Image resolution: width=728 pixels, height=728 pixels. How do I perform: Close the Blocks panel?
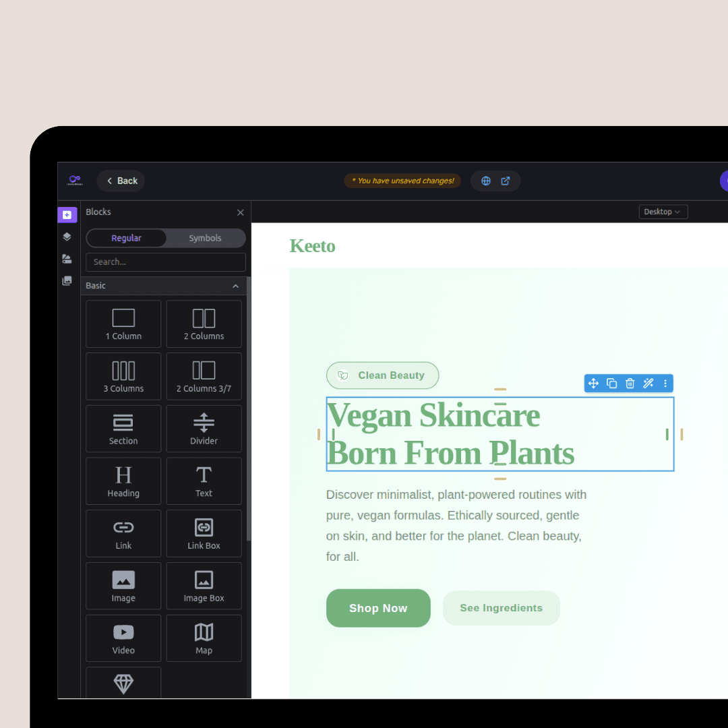pos(240,212)
